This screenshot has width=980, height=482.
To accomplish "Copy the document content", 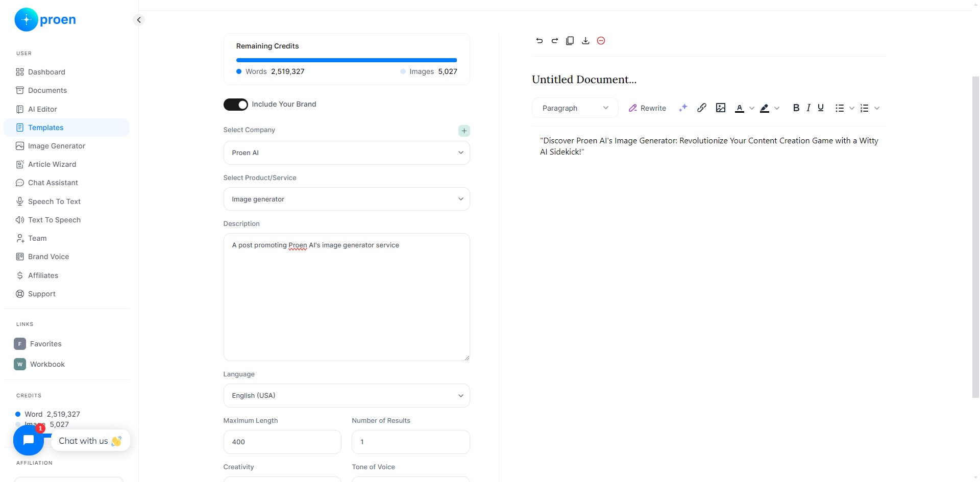I will click(570, 41).
